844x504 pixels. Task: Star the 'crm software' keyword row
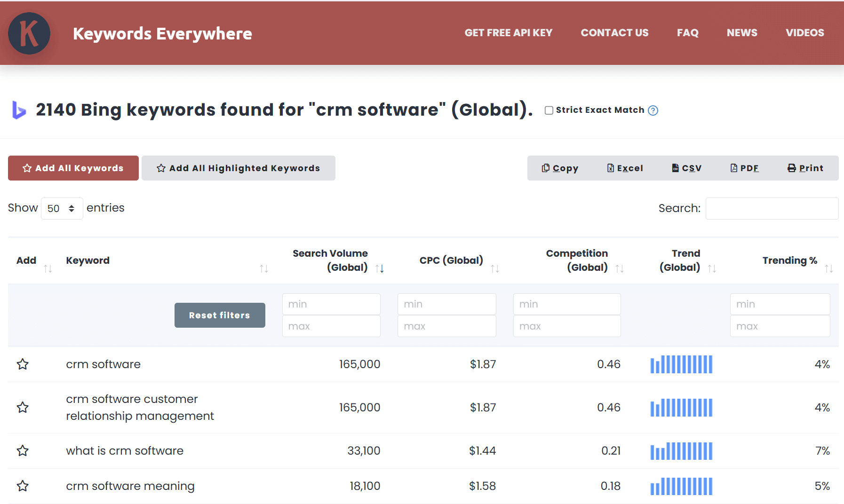pyautogui.click(x=23, y=364)
